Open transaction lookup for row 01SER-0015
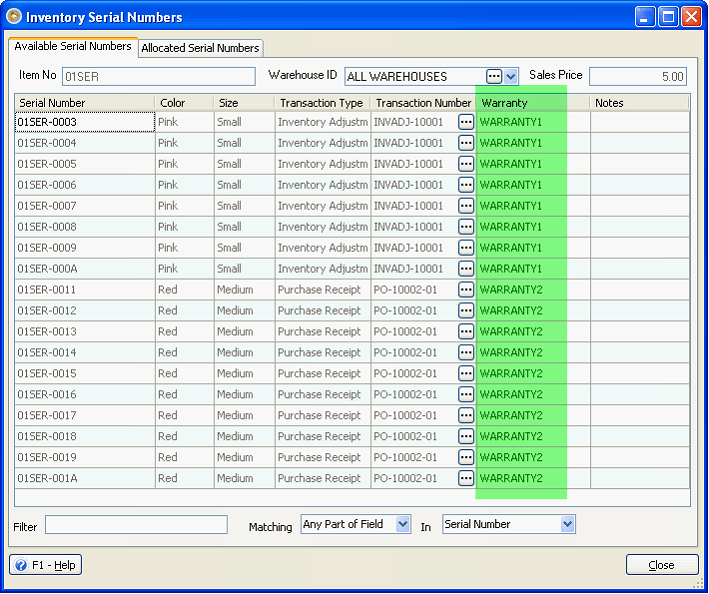Viewport: 709px width, 594px height. point(466,373)
